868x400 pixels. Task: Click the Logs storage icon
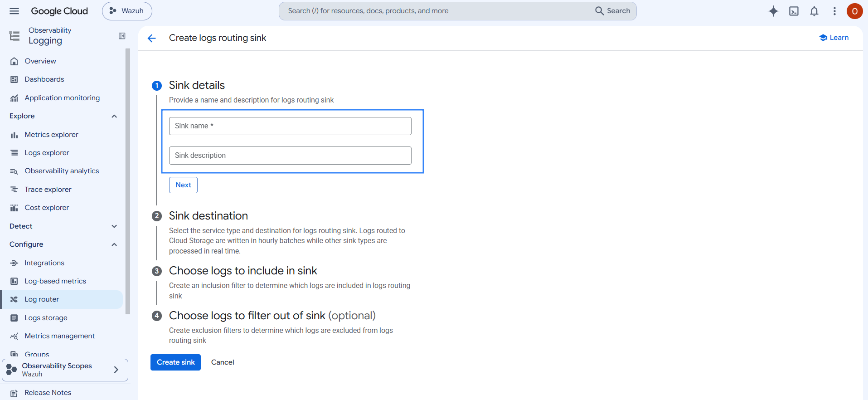(15, 318)
